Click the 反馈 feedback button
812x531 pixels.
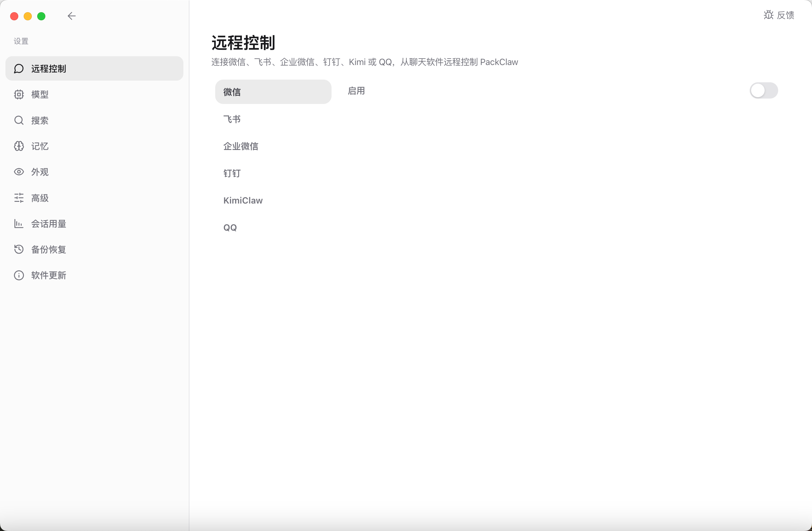pyautogui.click(x=779, y=15)
